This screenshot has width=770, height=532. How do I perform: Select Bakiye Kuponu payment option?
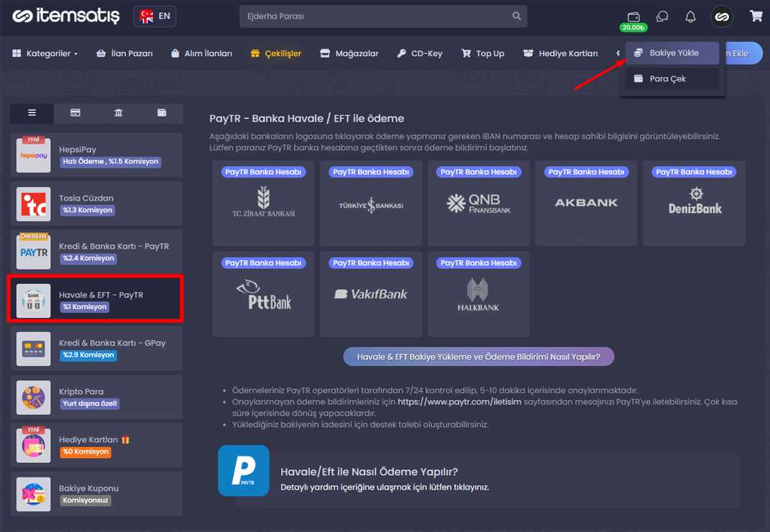[x=97, y=494]
